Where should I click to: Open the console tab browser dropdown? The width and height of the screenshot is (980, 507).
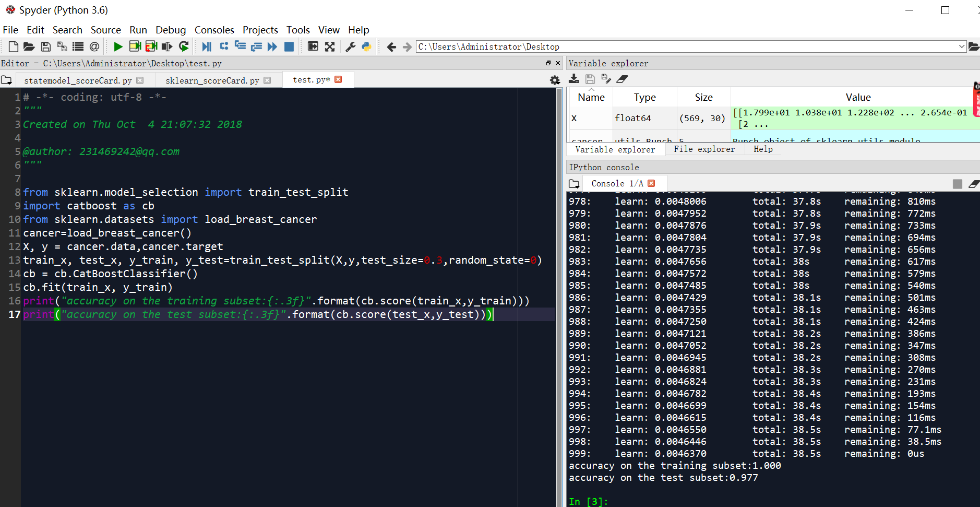[574, 184]
